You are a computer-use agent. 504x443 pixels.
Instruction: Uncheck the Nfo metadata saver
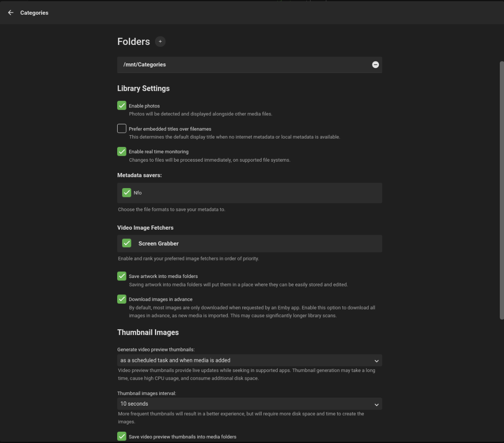(x=126, y=193)
